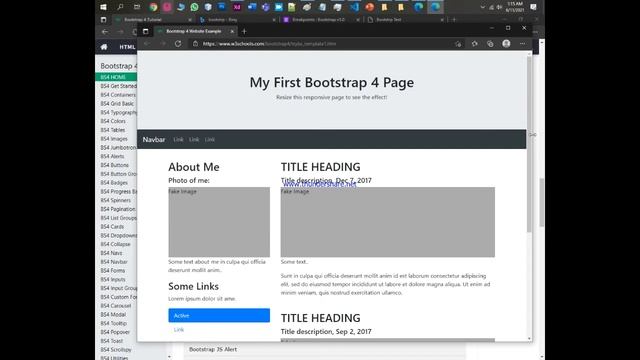
Task: Open the Favorites star list in front window
Action: (474, 44)
